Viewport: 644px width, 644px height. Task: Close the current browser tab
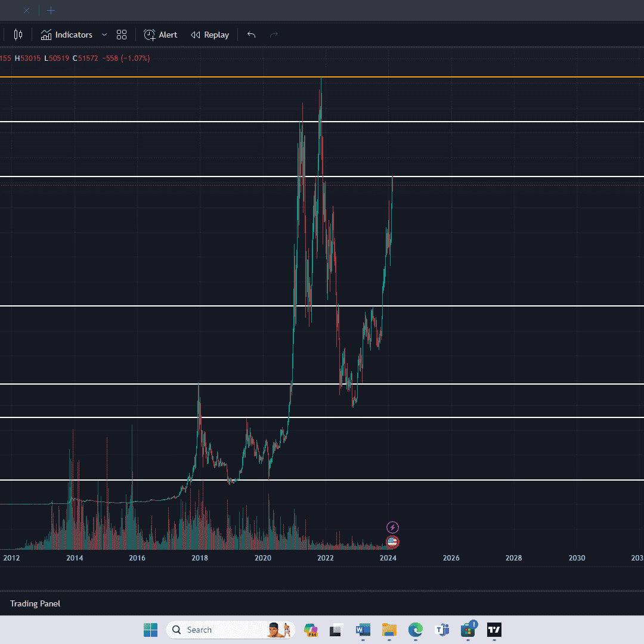pos(26,10)
